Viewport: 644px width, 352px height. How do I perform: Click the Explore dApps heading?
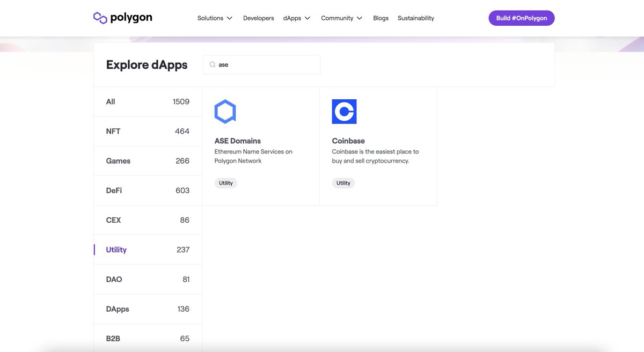tap(147, 65)
